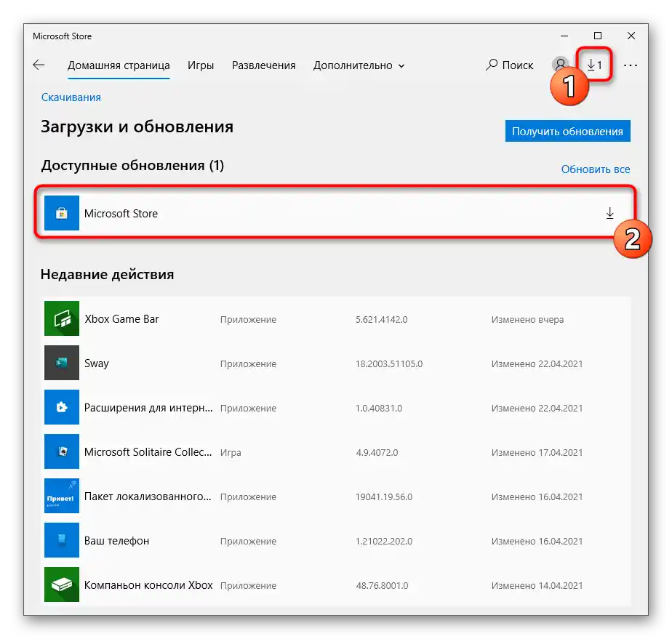Open the search magnifier icon
This screenshot has height=639, width=672.
pyautogui.click(x=492, y=65)
